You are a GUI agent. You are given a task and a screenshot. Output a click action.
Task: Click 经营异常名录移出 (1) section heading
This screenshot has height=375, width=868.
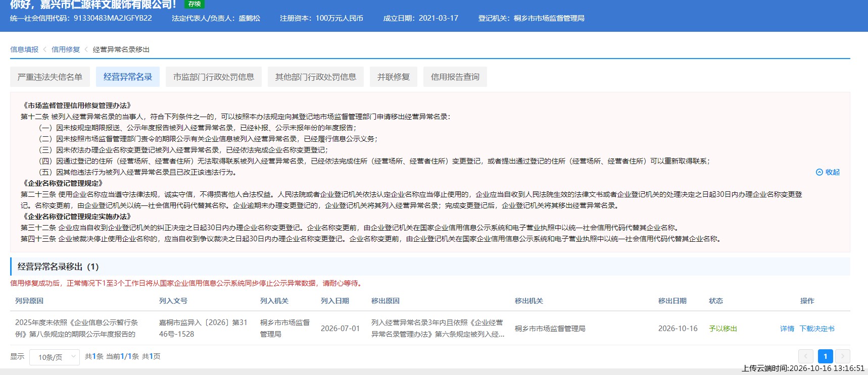click(58, 266)
